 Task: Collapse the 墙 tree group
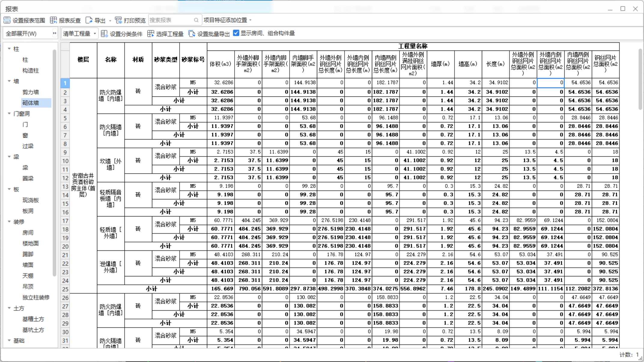[x=9, y=81]
